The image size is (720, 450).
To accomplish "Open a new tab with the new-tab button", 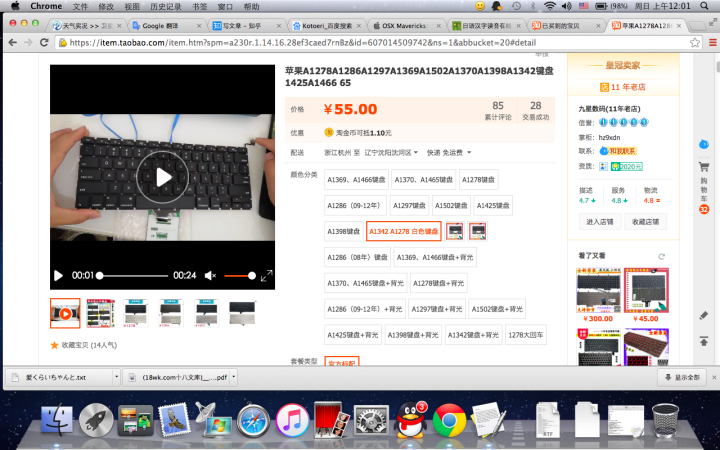I will (x=697, y=26).
